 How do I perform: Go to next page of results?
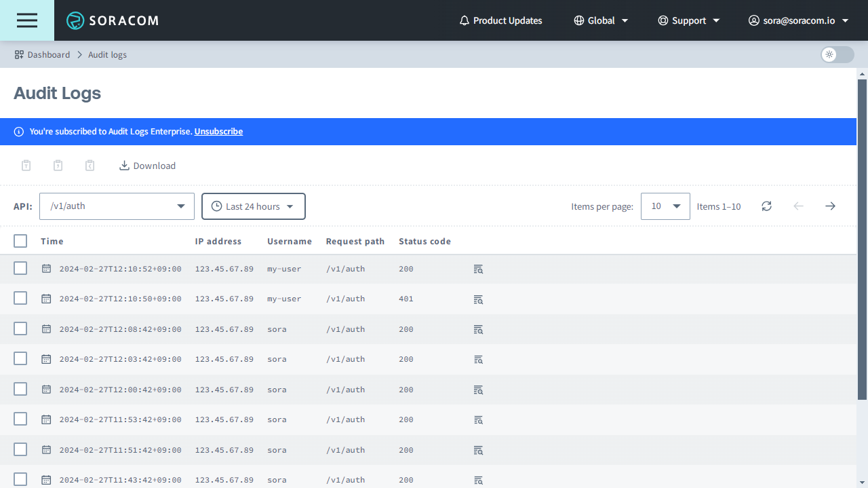point(830,206)
